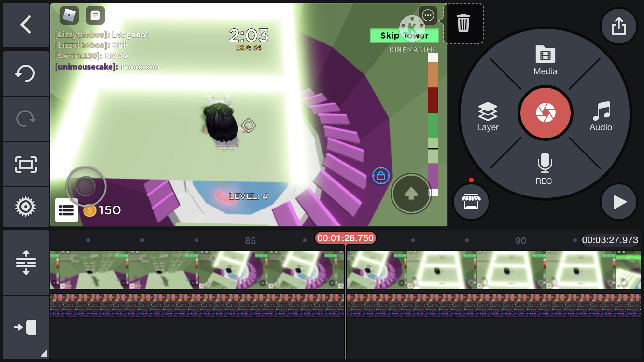Redo the previous action
644x362 pixels.
point(26,119)
